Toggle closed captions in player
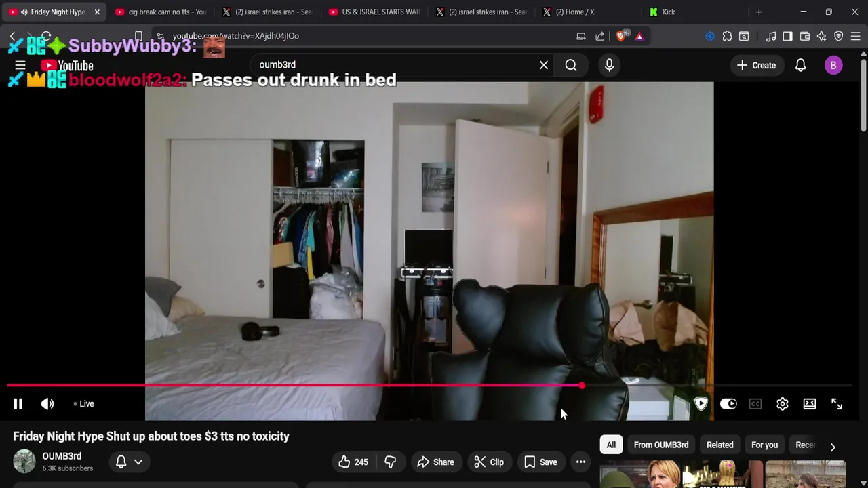Viewport: 868px width, 488px height. pyautogui.click(x=755, y=404)
